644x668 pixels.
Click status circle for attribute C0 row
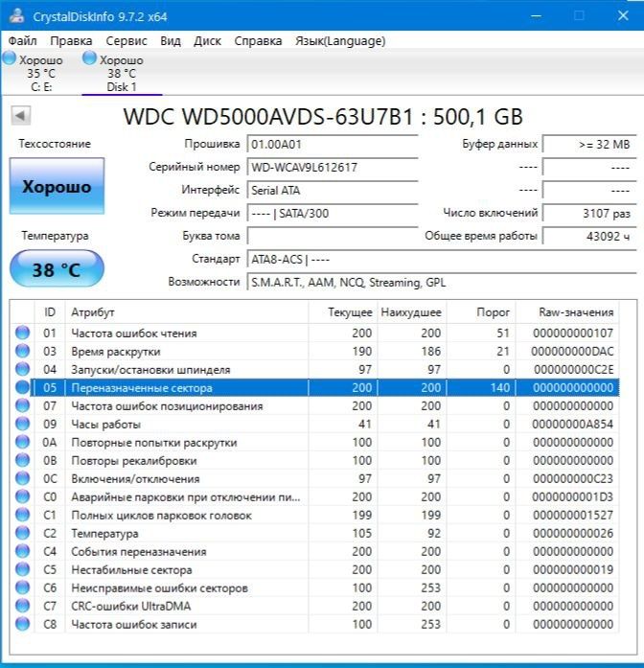coord(22,496)
